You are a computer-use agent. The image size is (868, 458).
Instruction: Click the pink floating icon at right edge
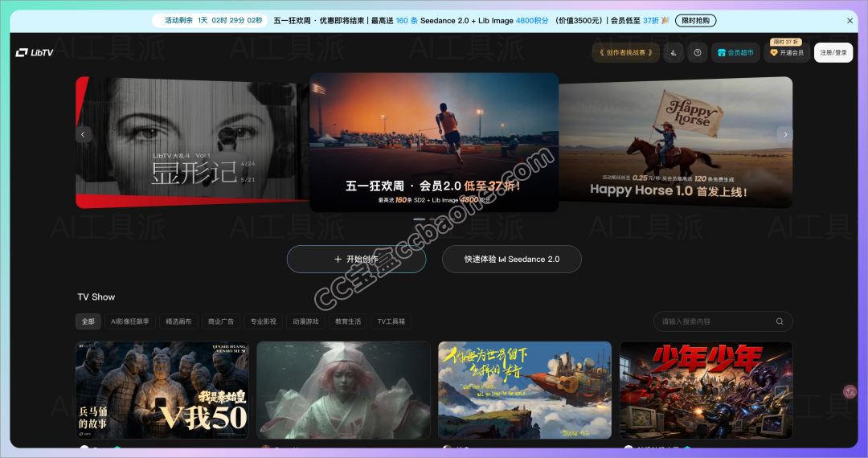[850, 391]
